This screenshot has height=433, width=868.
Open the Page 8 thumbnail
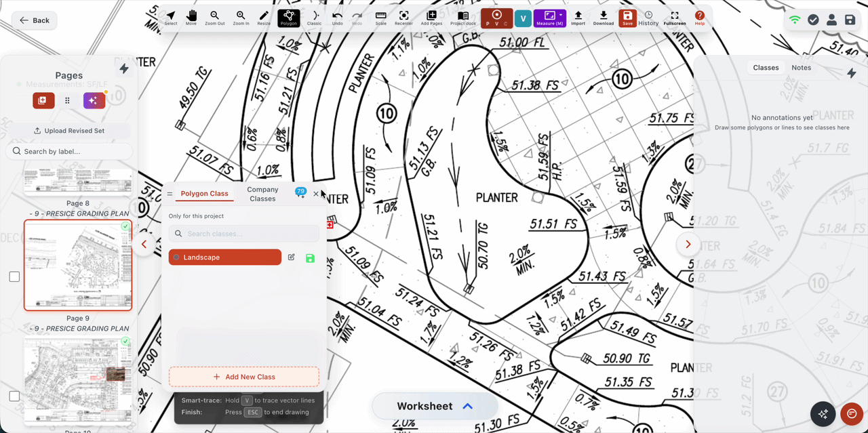(x=78, y=182)
